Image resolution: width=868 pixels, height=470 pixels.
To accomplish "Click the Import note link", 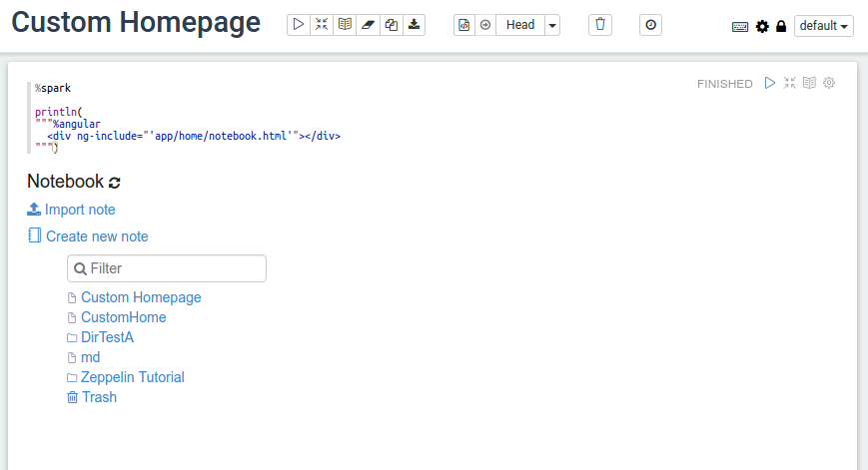I will point(79,210).
